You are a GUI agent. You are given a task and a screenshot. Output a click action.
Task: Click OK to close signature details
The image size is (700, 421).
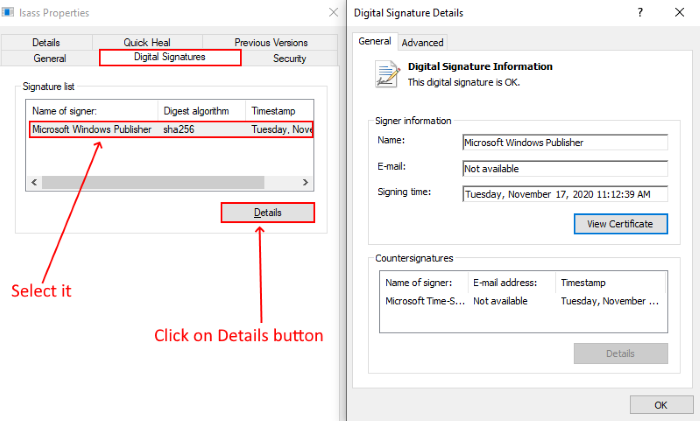coord(661,405)
